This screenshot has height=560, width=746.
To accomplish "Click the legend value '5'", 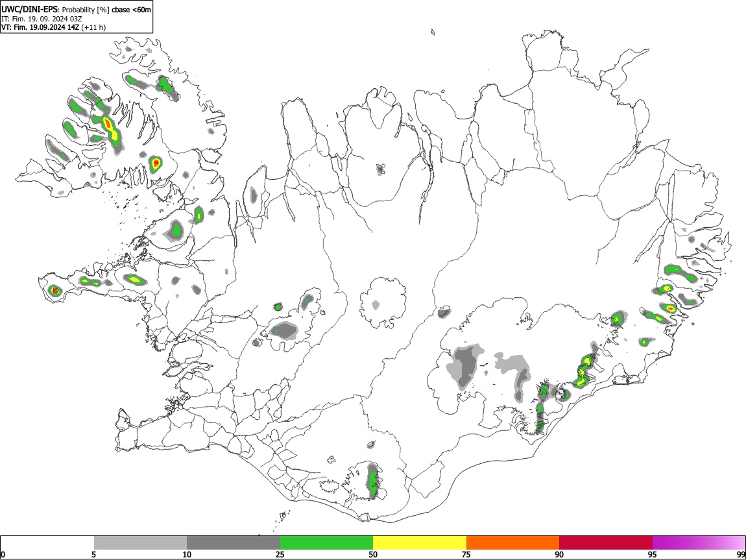I will [94, 554].
